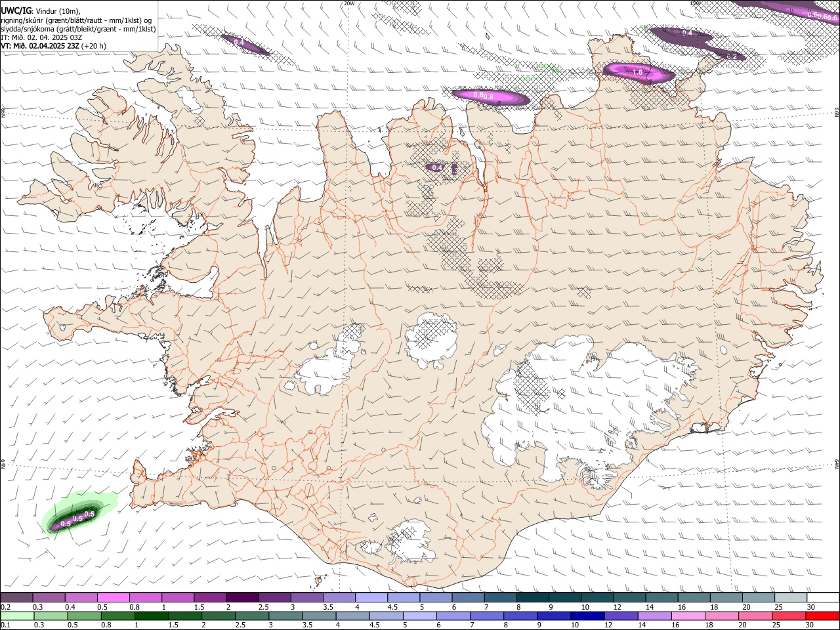Click the "25" label under the bottom legend row
840x630 pixels.
point(776,625)
